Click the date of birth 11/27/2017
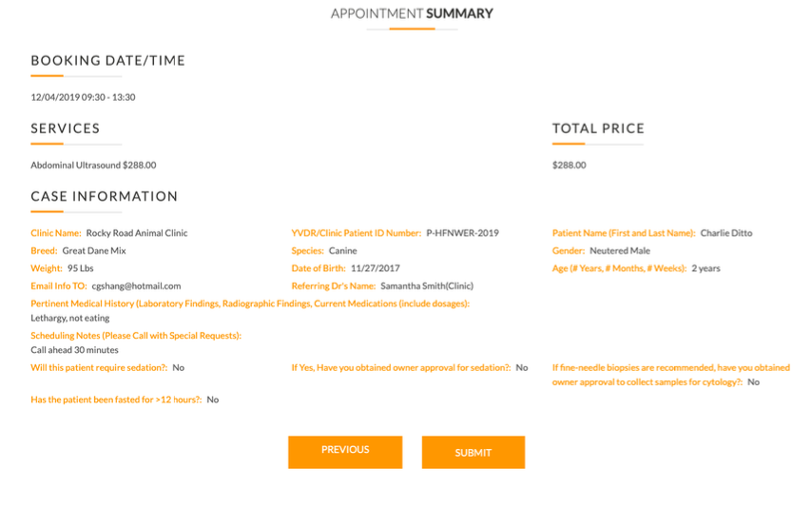Viewport: 812px width, 508px height. pyautogui.click(x=376, y=268)
